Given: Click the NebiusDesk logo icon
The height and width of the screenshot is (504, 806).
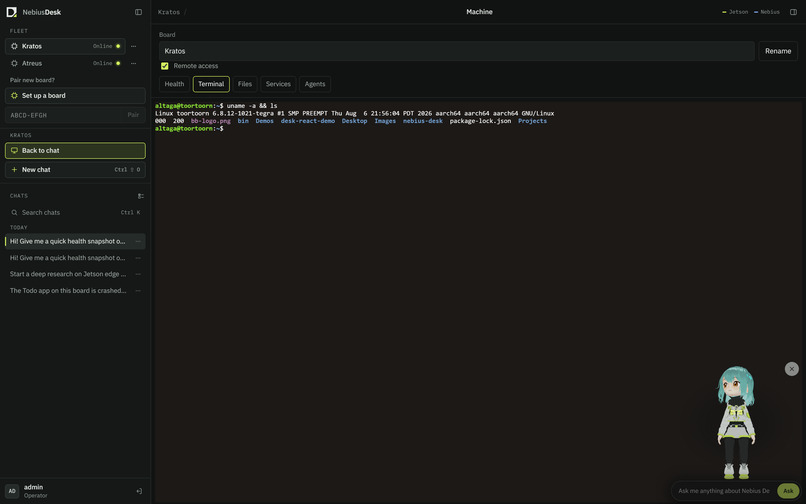Looking at the screenshot, I should 11,12.
